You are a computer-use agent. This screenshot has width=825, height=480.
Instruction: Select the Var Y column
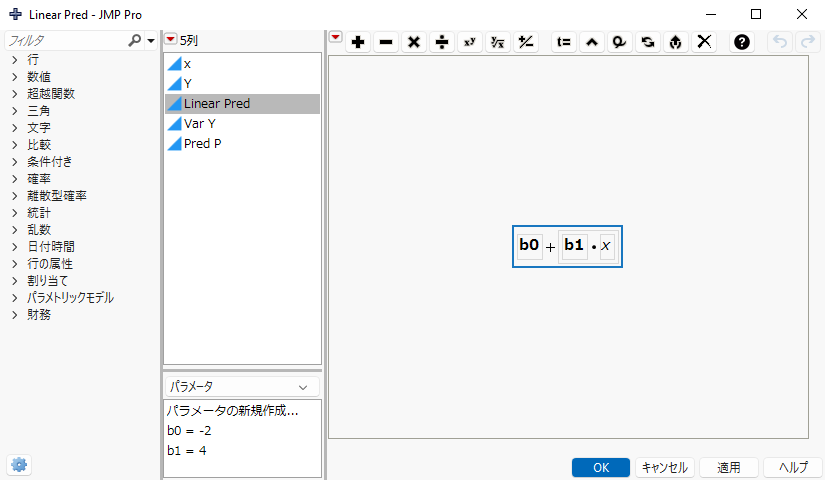[x=242, y=124]
